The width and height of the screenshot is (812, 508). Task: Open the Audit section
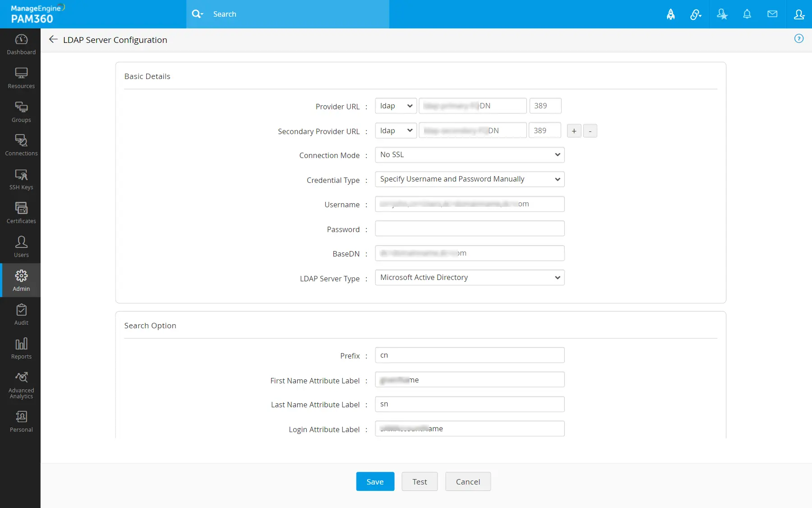coord(21,314)
